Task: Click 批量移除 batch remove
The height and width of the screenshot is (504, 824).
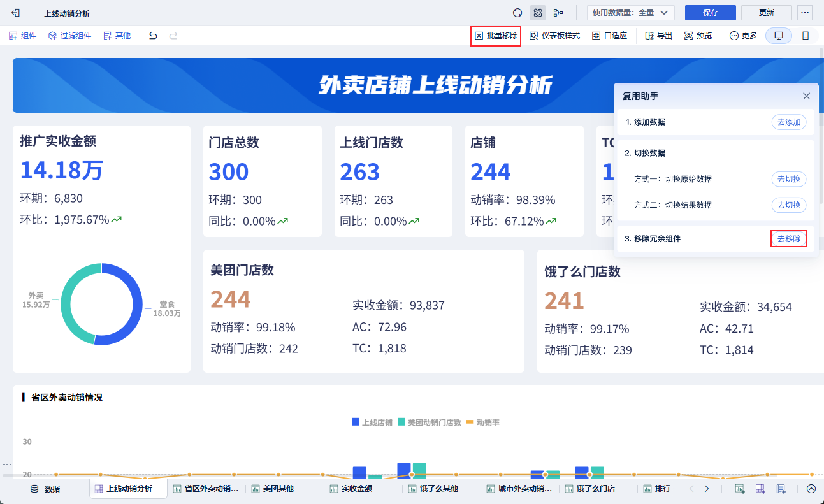Action: coord(496,36)
